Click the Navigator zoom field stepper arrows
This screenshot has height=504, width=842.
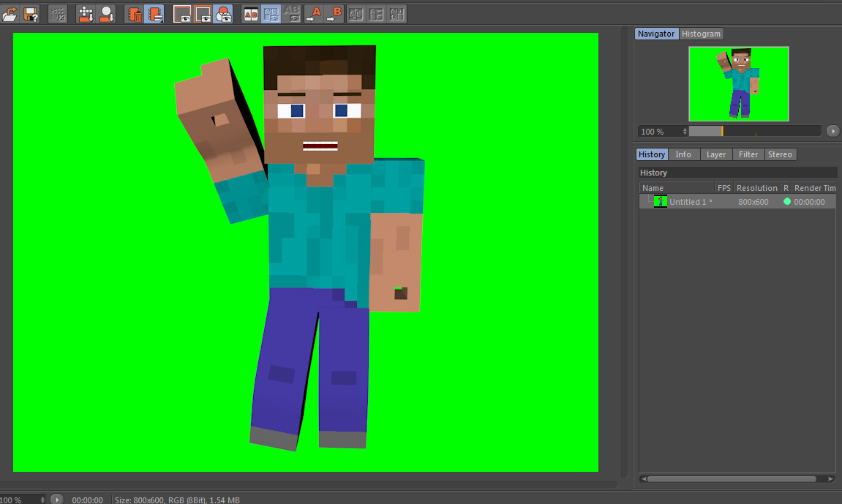click(685, 132)
